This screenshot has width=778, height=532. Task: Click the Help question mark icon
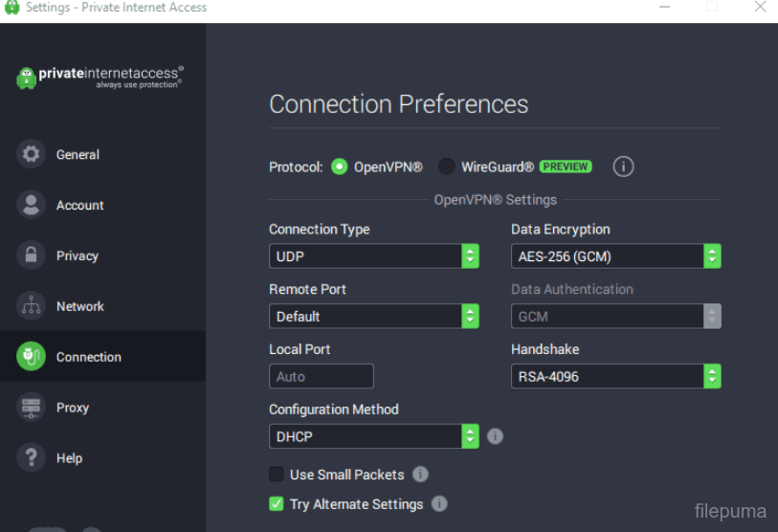[x=32, y=458]
